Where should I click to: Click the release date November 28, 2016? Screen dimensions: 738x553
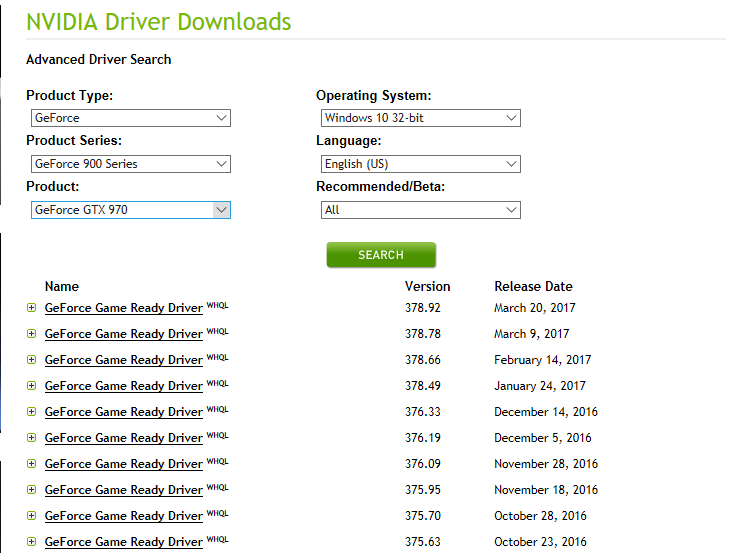[x=546, y=464]
